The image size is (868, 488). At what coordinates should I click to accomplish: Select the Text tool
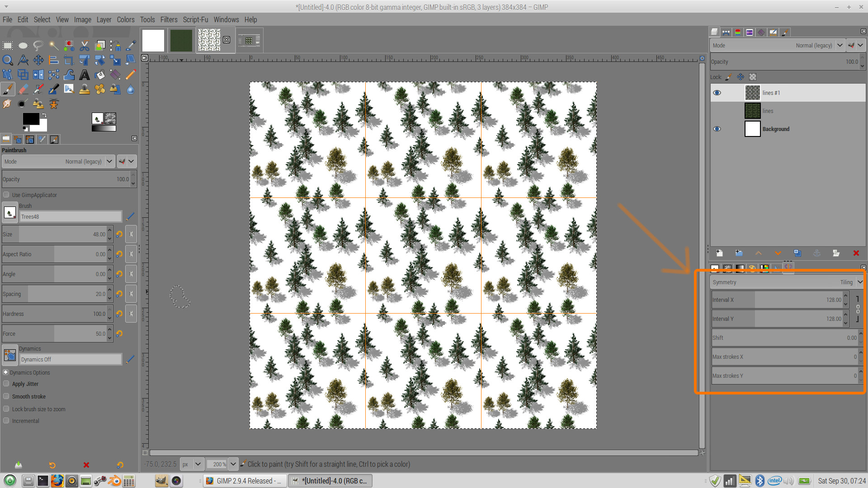click(85, 75)
